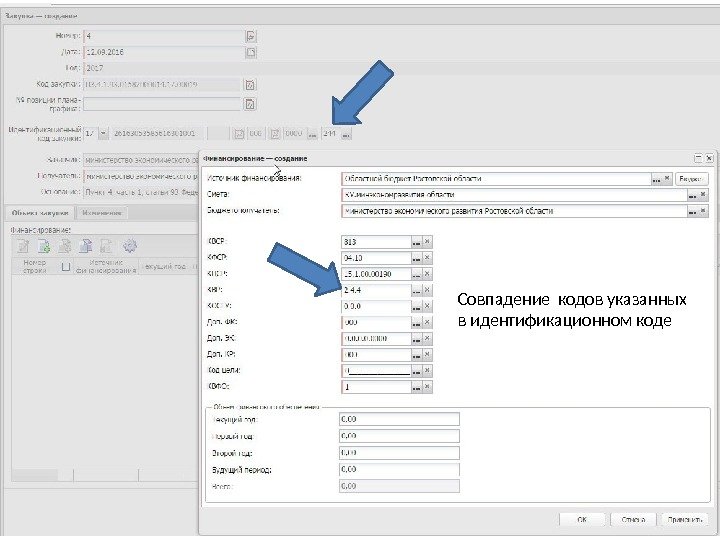
Task: Click the Отмена button in financing dialog
Action: (633, 520)
